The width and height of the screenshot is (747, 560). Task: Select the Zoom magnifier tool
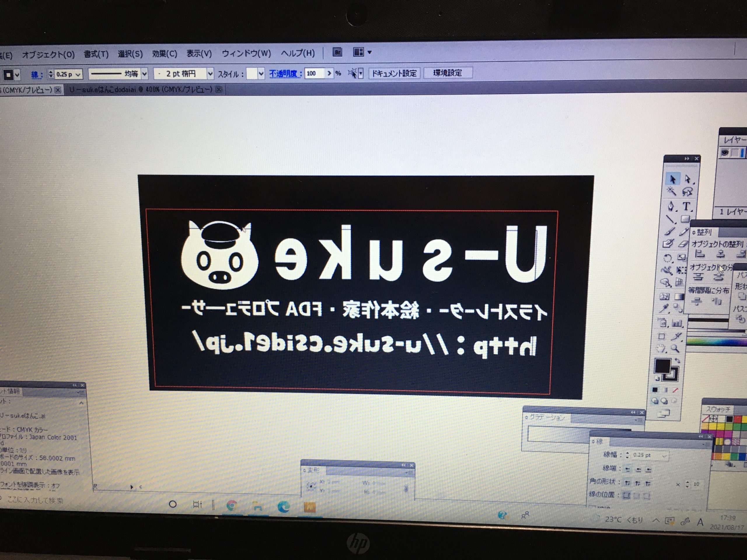point(676,348)
